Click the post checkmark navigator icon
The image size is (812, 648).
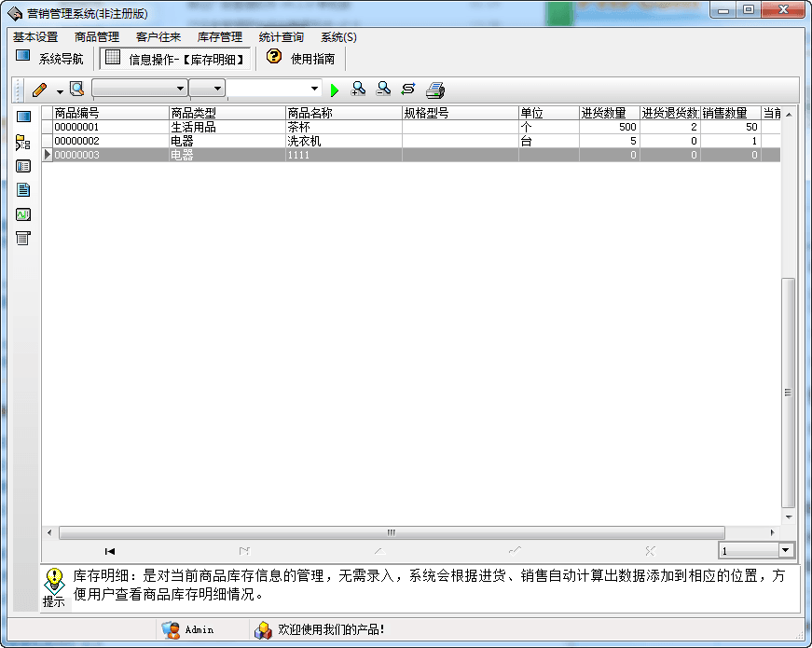point(515,551)
